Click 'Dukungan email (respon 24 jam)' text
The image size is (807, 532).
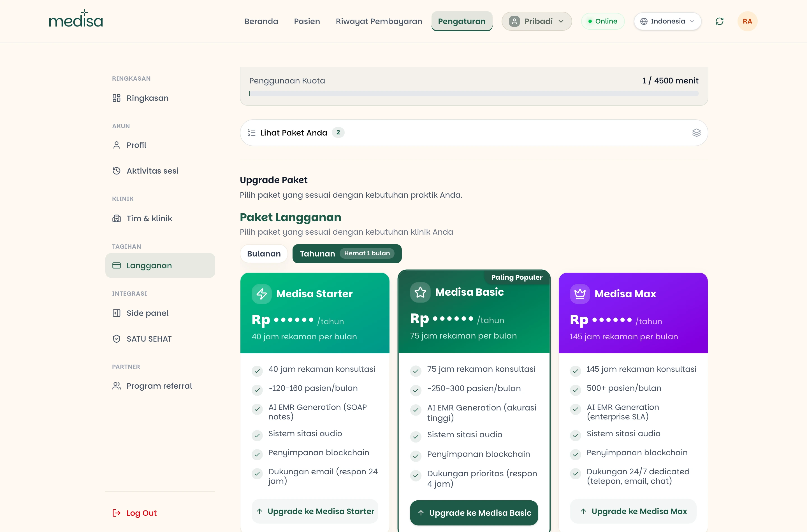[x=323, y=476]
